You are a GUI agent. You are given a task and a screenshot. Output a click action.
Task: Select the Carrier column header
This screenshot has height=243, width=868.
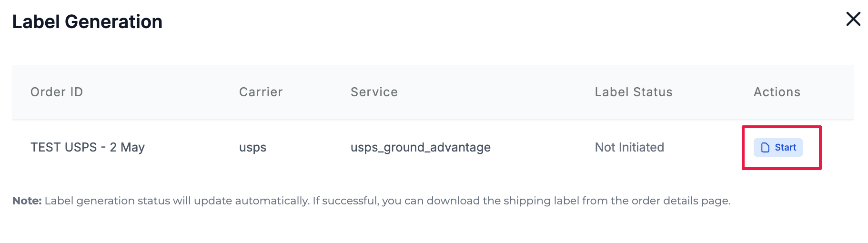(x=261, y=92)
